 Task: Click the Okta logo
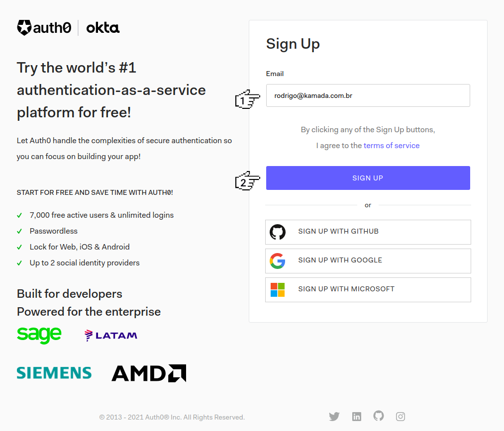pyautogui.click(x=103, y=28)
